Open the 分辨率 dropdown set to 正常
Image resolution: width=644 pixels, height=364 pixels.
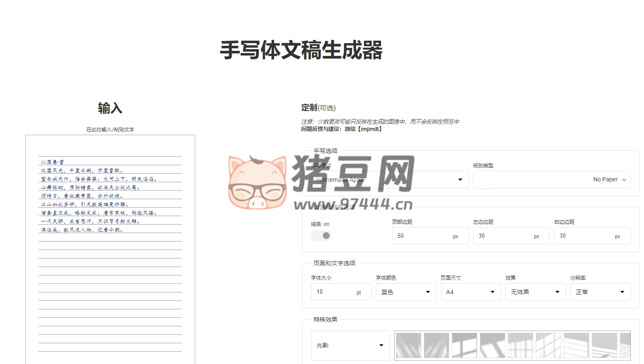[600, 292]
